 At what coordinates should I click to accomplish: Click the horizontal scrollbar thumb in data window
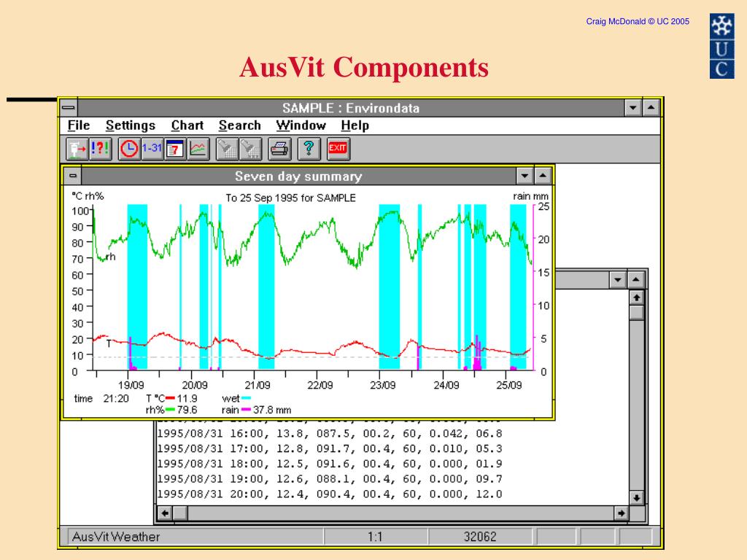(x=180, y=513)
